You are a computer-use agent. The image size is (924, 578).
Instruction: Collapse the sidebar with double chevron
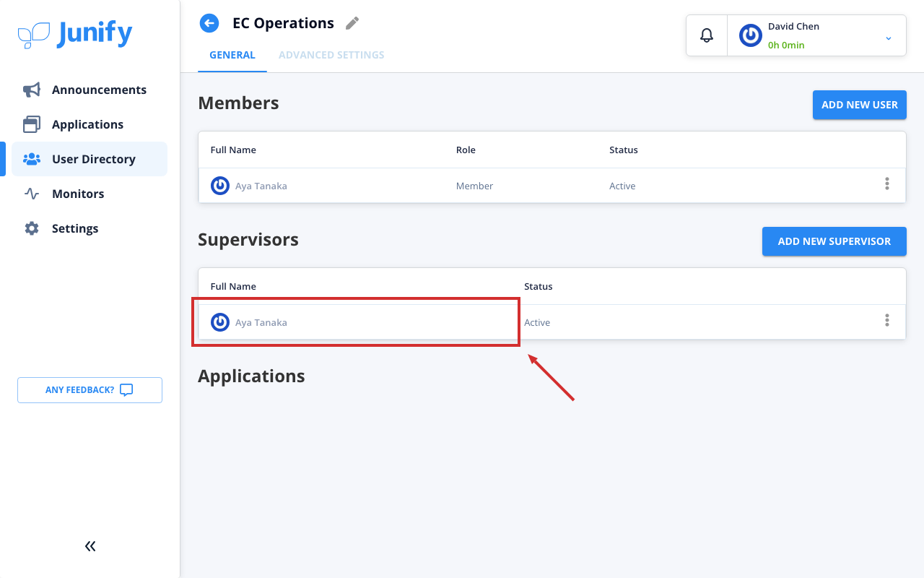tap(90, 546)
